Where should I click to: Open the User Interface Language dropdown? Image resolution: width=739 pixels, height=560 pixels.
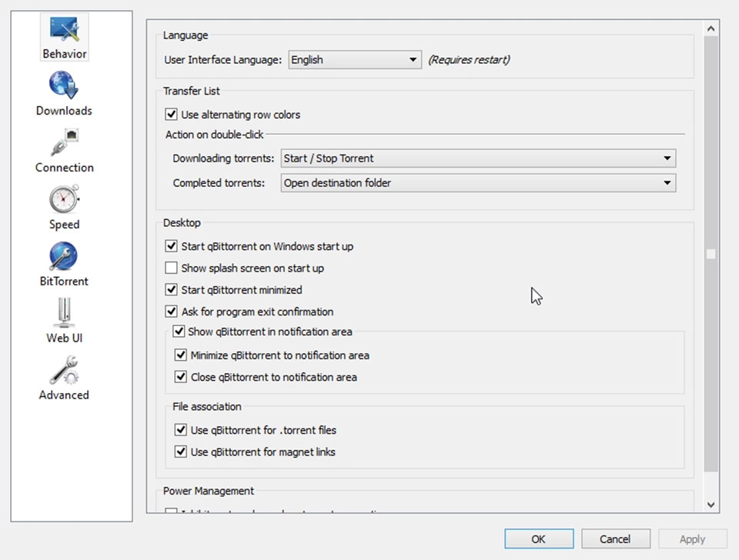tap(355, 60)
